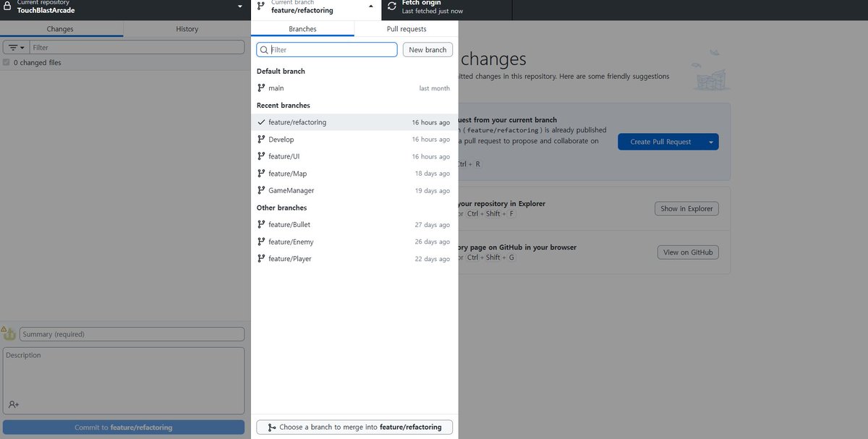Switch to the History tab

tap(187, 29)
